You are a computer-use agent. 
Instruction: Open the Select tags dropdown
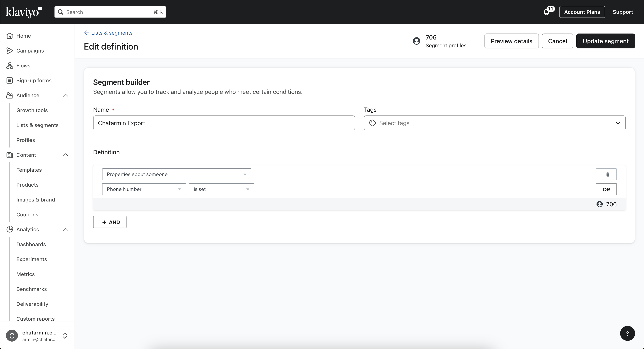coord(495,123)
